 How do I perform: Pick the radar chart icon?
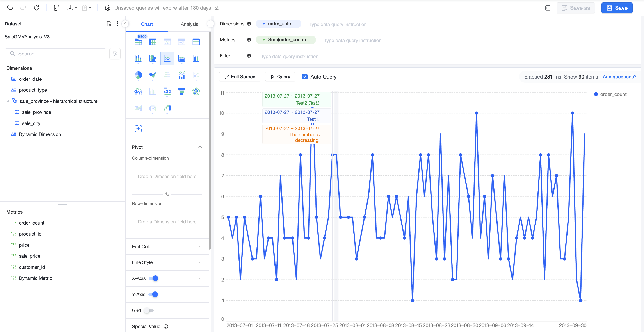tap(196, 91)
